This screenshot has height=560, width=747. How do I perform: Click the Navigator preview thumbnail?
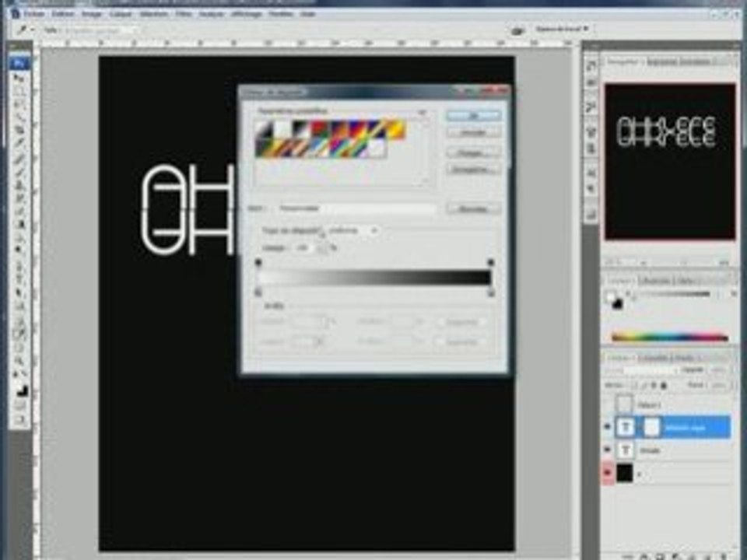(670, 162)
